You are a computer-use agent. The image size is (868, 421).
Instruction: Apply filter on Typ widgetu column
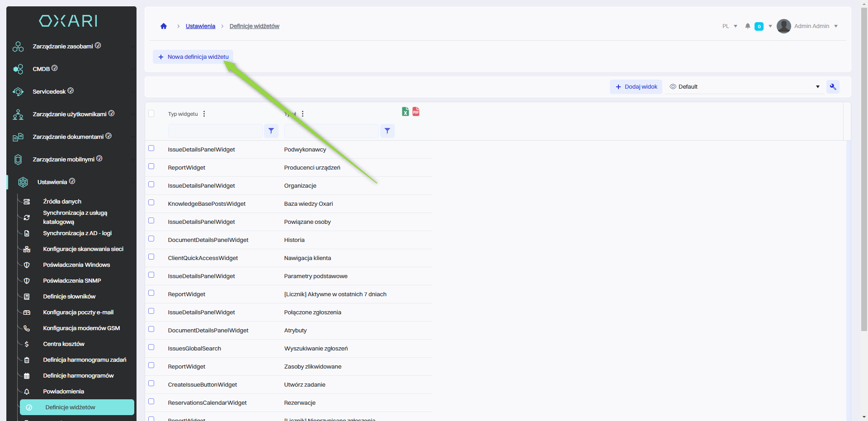coord(271,131)
